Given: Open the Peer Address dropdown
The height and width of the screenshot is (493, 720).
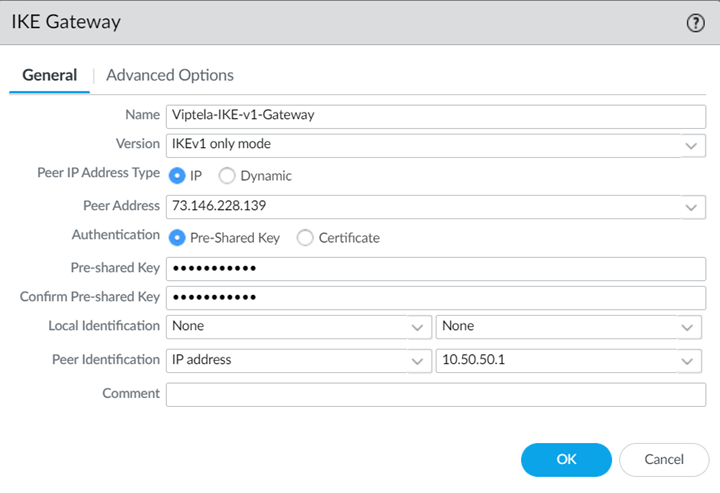Looking at the screenshot, I should pos(691,207).
